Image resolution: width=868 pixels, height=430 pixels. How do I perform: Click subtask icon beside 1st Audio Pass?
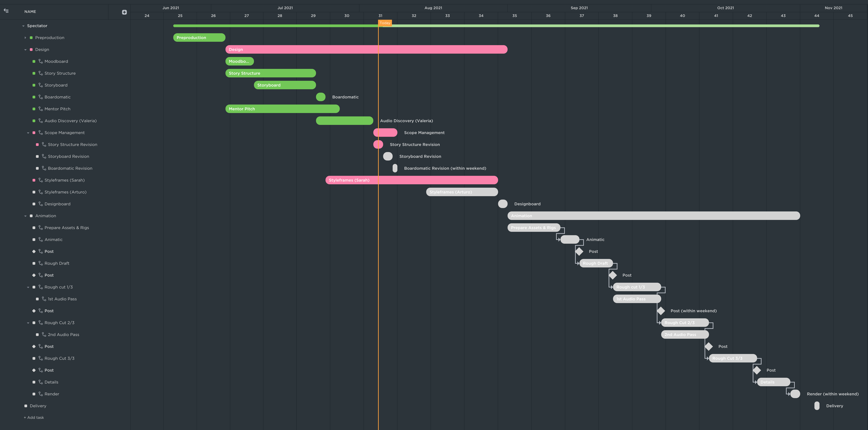tap(44, 298)
